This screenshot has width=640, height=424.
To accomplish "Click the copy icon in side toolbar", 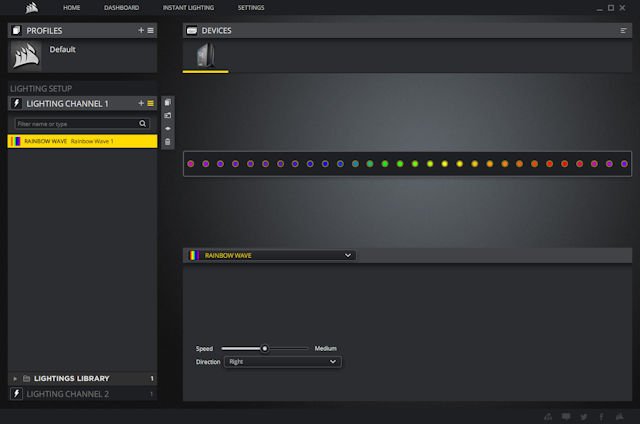I will pos(168,102).
